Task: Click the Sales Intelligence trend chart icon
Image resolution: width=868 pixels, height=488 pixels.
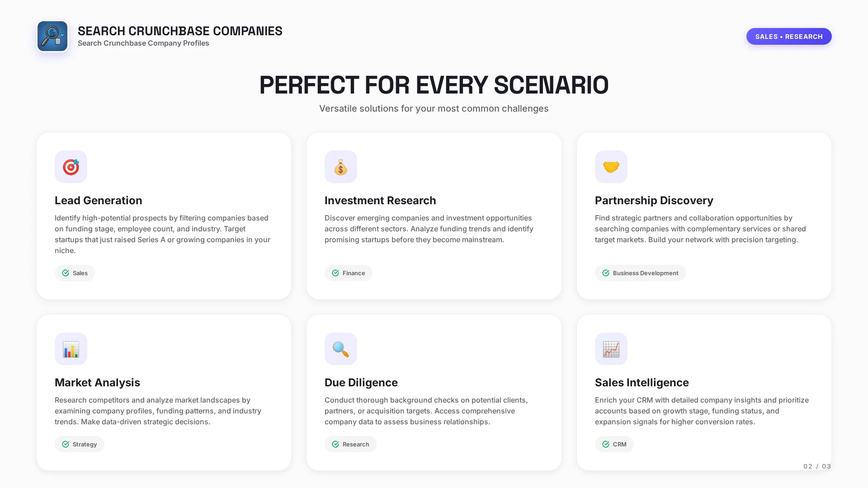Action: point(611,349)
